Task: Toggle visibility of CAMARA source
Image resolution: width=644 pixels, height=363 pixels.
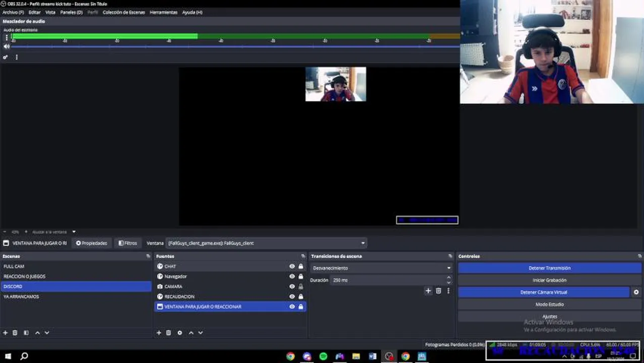Action: click(x=292, y=286)
